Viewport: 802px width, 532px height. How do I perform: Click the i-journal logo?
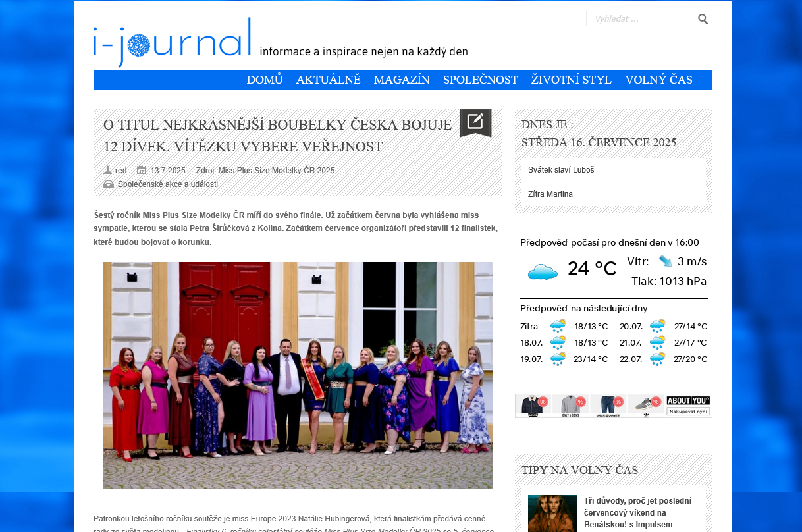pos(172,43)
